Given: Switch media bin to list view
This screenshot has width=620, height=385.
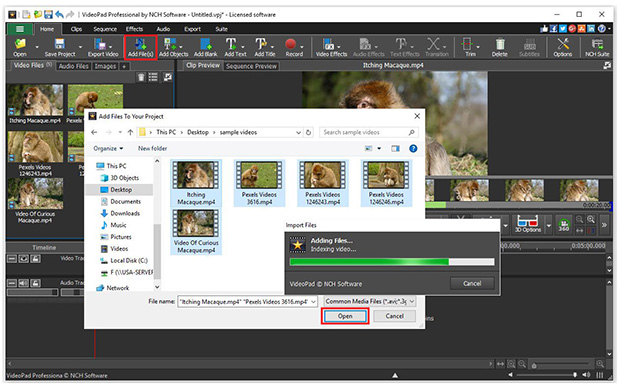Looking at the screenshot, I should 153,77.
